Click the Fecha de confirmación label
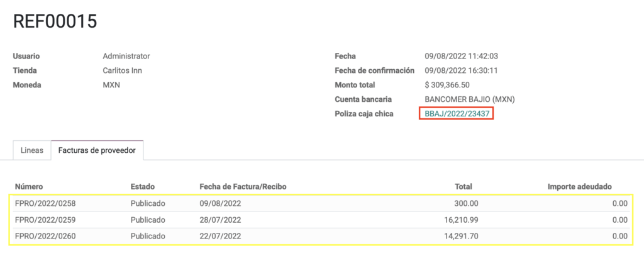Screen dimensions: 644x258 375,70
